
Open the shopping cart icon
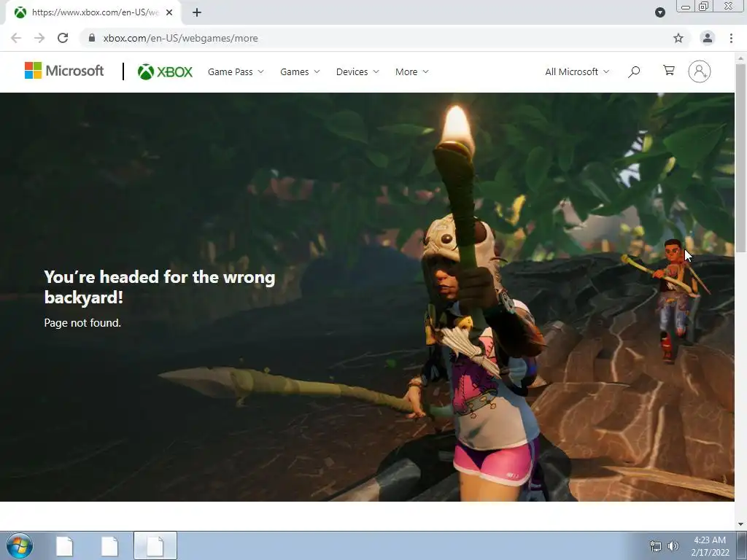point(669,71)
